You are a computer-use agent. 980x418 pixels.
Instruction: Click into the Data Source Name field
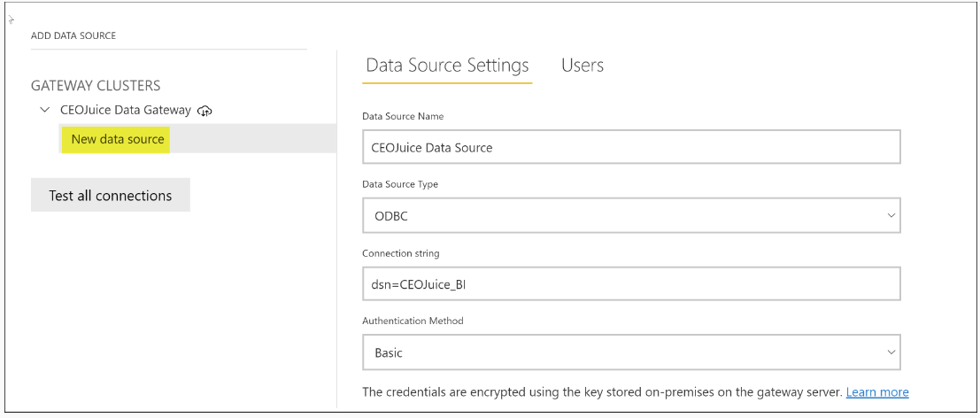click(631, 148)
